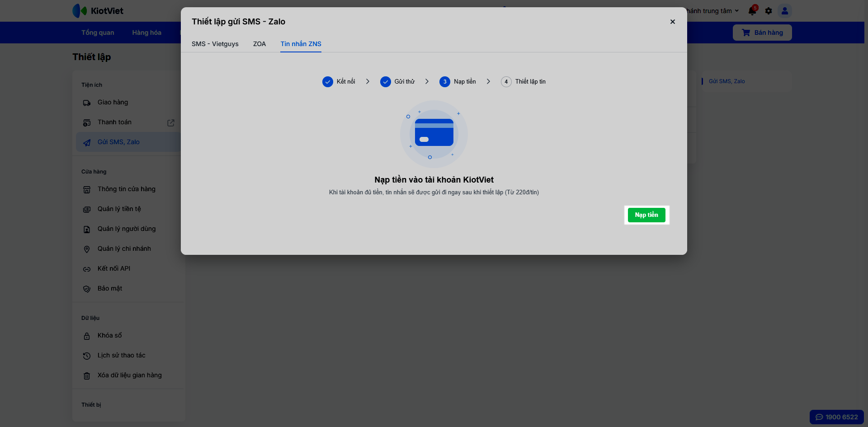Click the Quản lý chi nhánh pin icon
This screenshot has width=868, height=427.
pos(87,249)
